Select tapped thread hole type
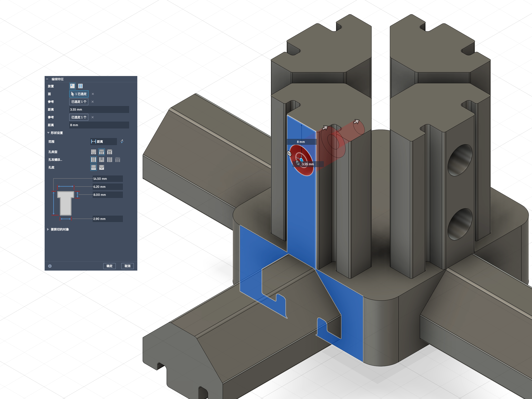The width and height of the screenshot is (532, 399). tap(110, 160)
